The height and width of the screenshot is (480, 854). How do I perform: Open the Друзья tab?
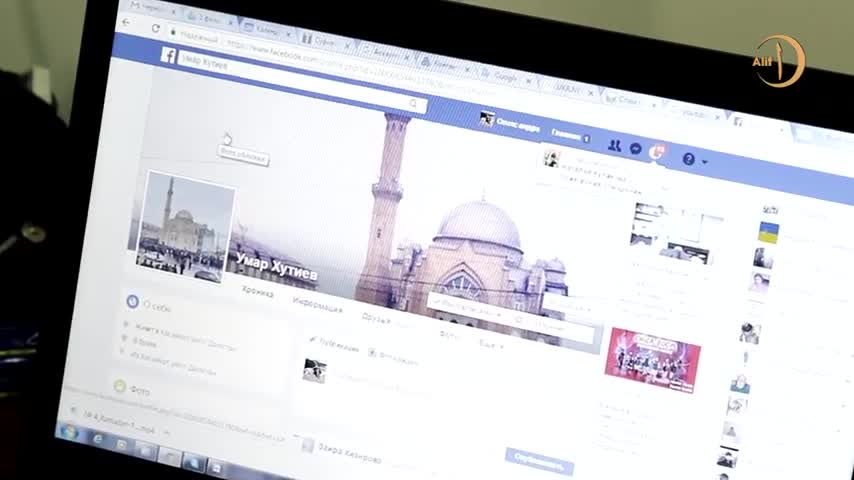[376, 319]
